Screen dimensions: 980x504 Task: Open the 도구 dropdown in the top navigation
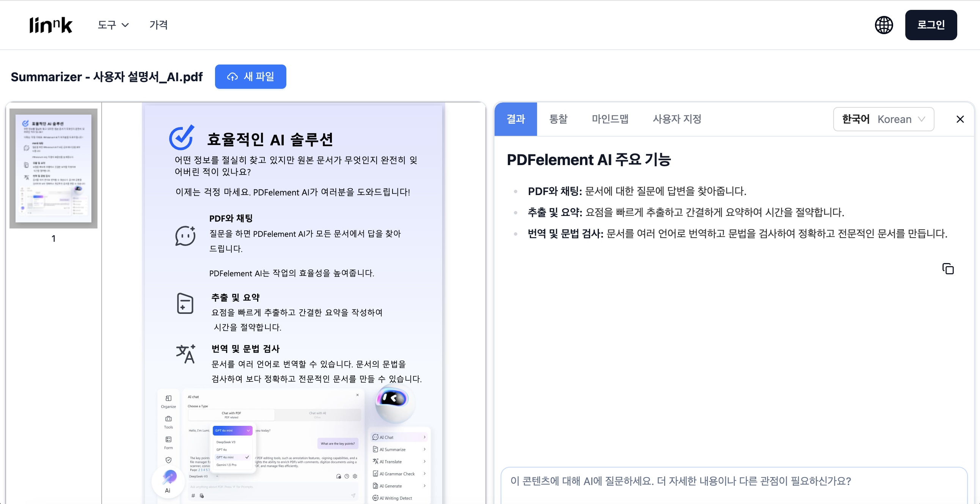[x=113, y=25]
